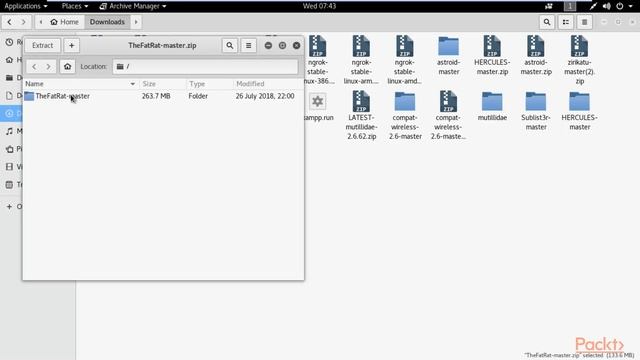Image resolution: width=640 pixels, height=360 pixels.
Task: Click the Location path field
Action: [x=205, y=66]
